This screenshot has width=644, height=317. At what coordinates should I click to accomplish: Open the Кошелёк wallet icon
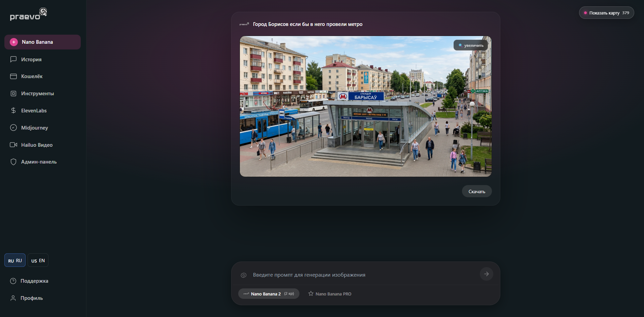point(13,76)
